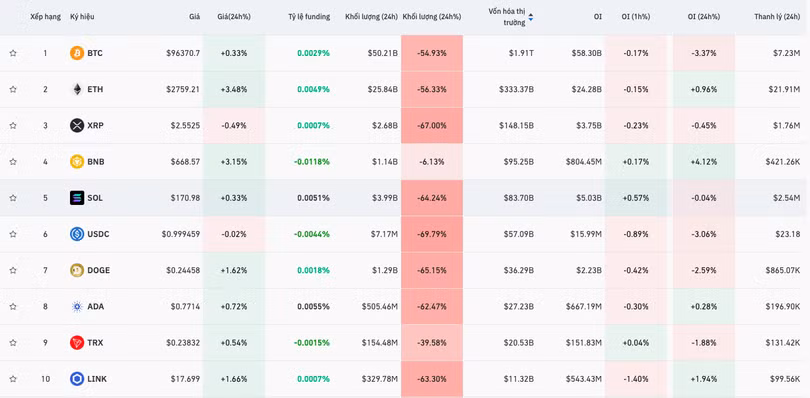Image resolution: width=810 pixels, height=398 pixels.
Task: Favorite ETH with its star
Action: [13, 89]
